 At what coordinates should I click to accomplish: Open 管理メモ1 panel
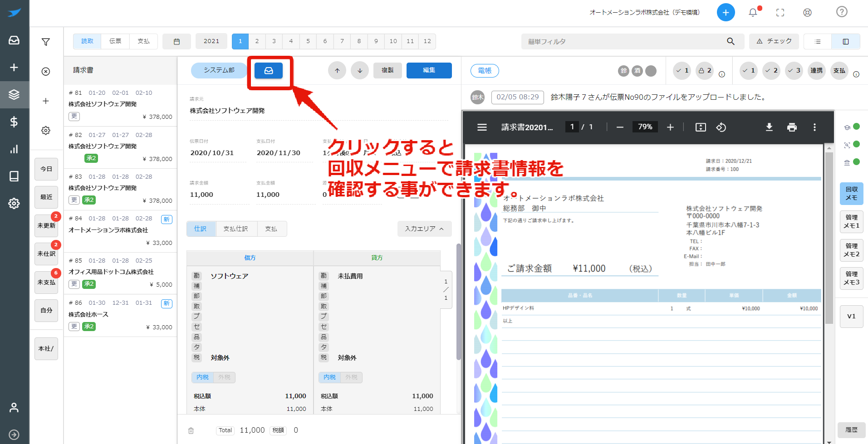[x=851, y=222]
